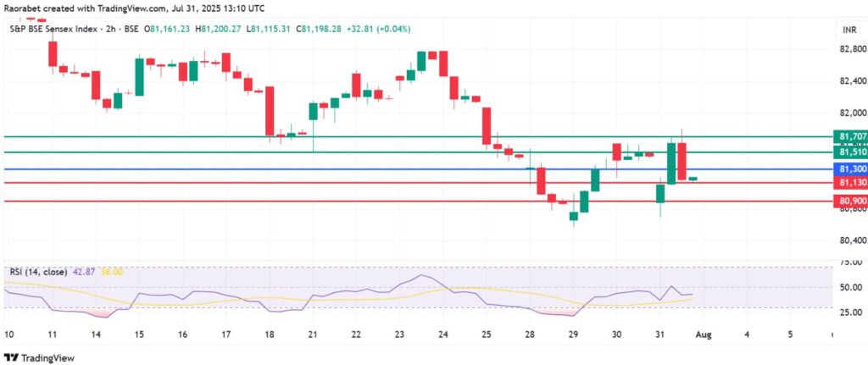Click date axis label 25

tap(486, 335)
